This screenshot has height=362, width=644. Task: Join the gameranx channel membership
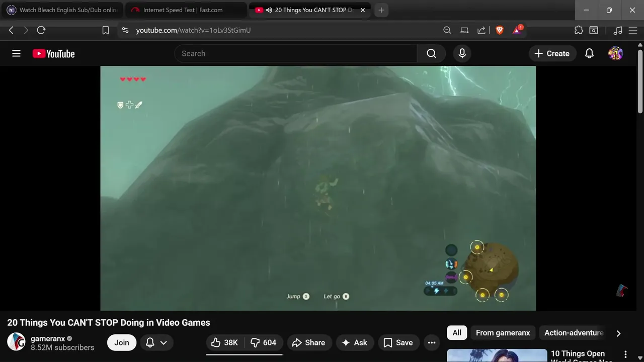click(x=122, y=342)
